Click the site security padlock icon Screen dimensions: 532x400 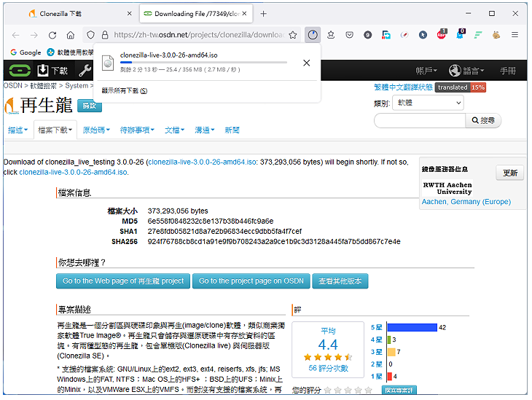tap(105, 35)
